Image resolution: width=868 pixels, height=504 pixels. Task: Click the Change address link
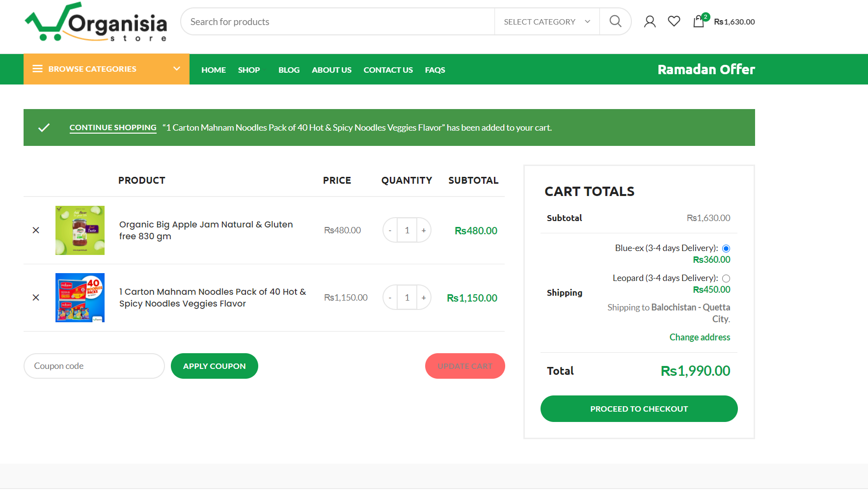[700, 337]
